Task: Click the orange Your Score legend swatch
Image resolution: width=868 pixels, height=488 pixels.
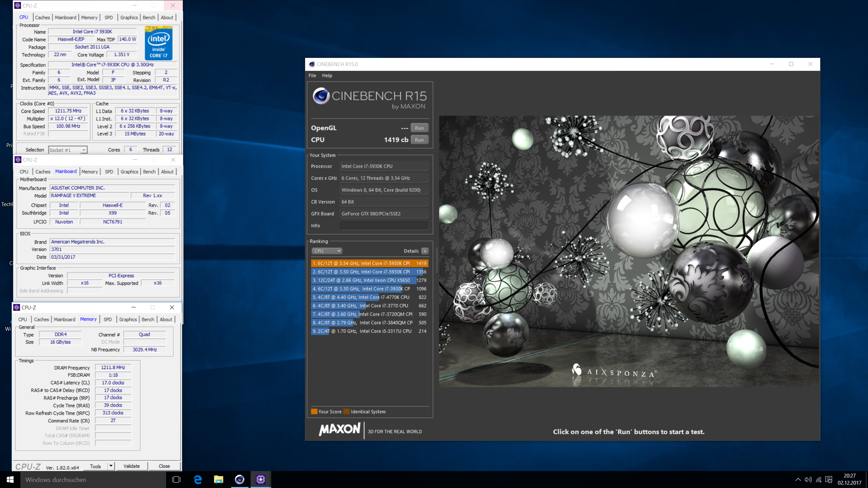Action: pos(314,411)
